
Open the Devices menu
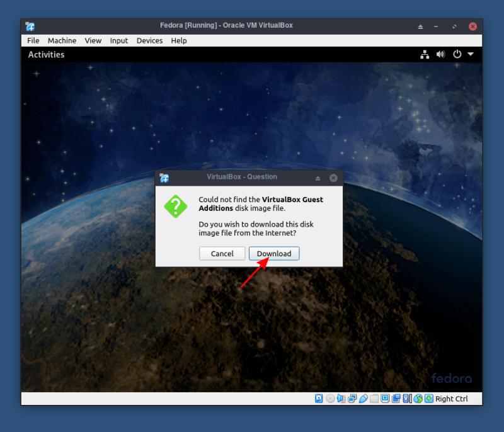coord(149,40)
